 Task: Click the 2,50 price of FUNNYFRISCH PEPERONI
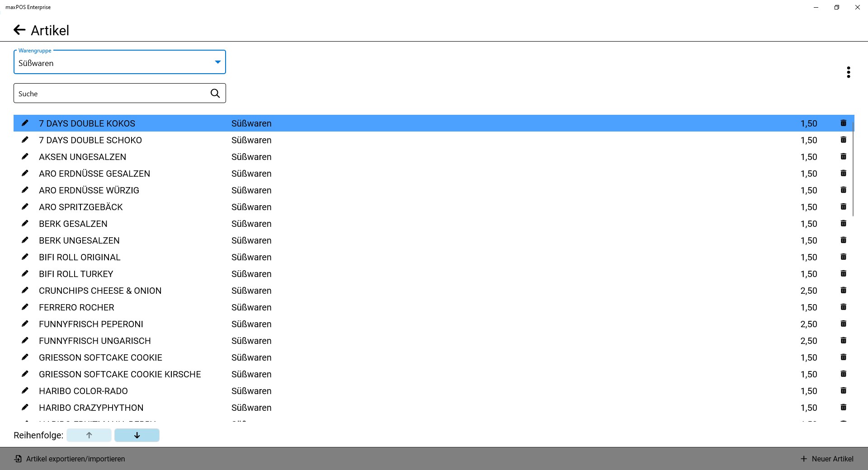coord(809,324)
